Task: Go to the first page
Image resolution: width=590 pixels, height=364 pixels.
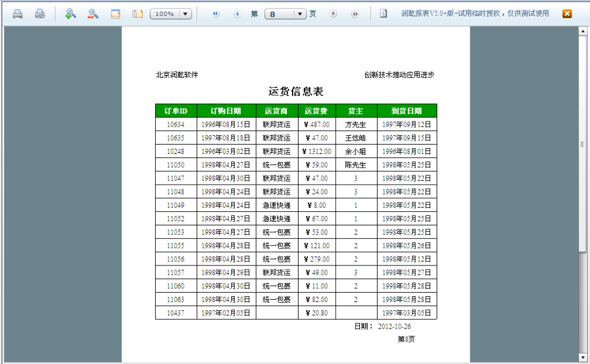Action: tap(215, 14)
